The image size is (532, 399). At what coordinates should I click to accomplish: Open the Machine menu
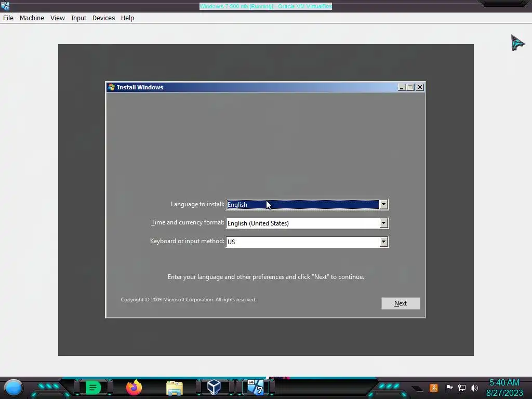point(32,18)
